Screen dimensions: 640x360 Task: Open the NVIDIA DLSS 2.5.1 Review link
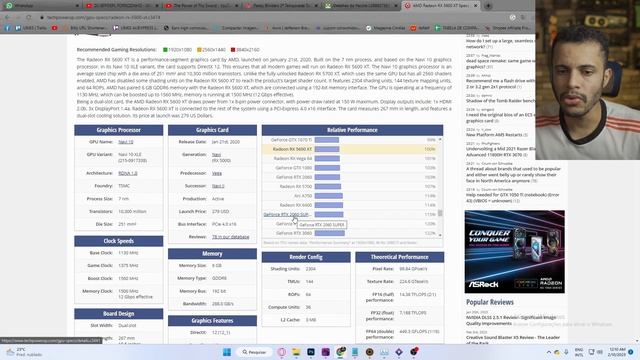point(511,320)
